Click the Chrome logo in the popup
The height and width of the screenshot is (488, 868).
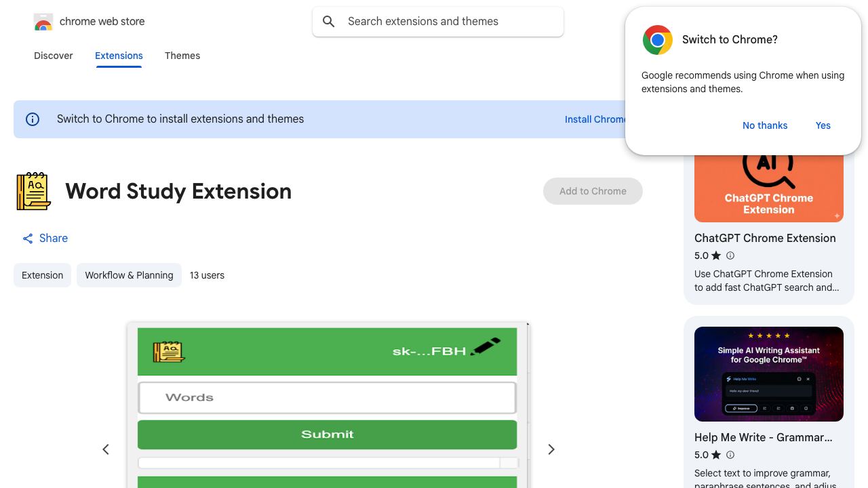pos(657,40)
